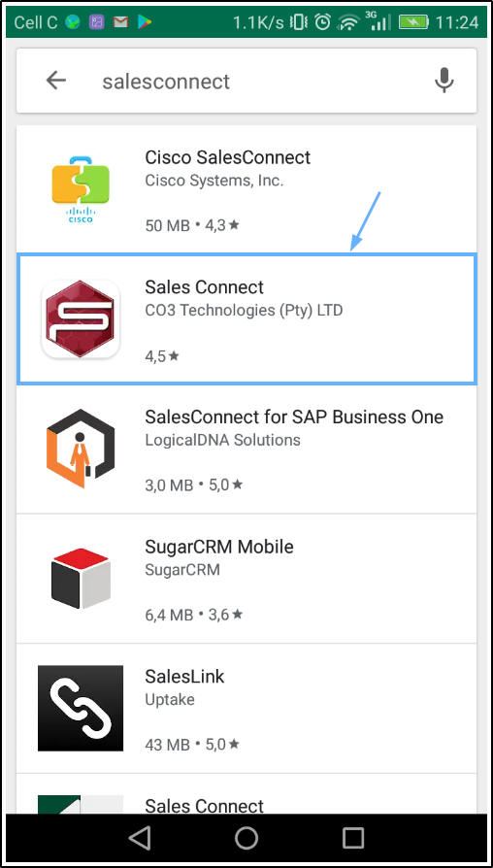Tap the Android back navigation triangle
Viewport: 493px width, 868px height.
pyautogui.click(x=140, y=838)
